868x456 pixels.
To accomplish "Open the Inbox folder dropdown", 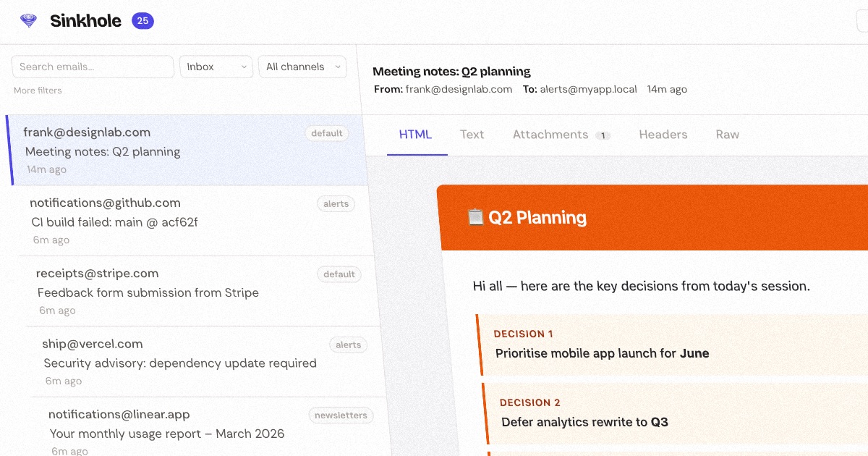I will click(216, 67).
